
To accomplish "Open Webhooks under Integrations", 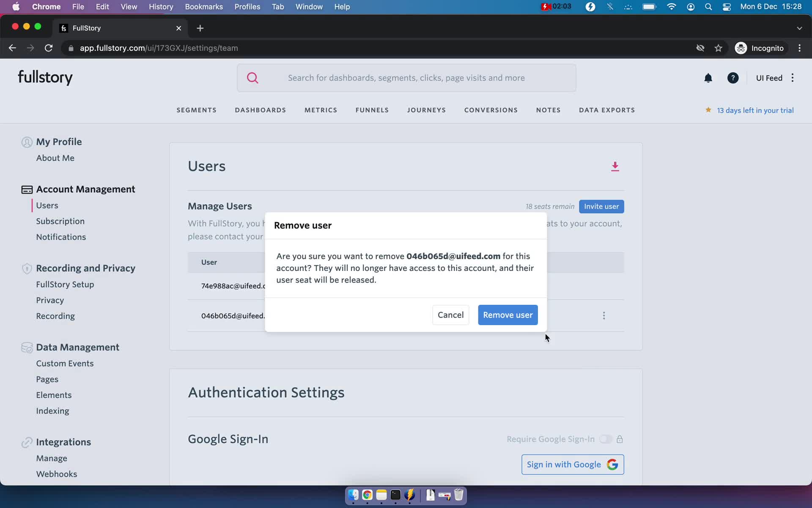I will tap(56, 474).
